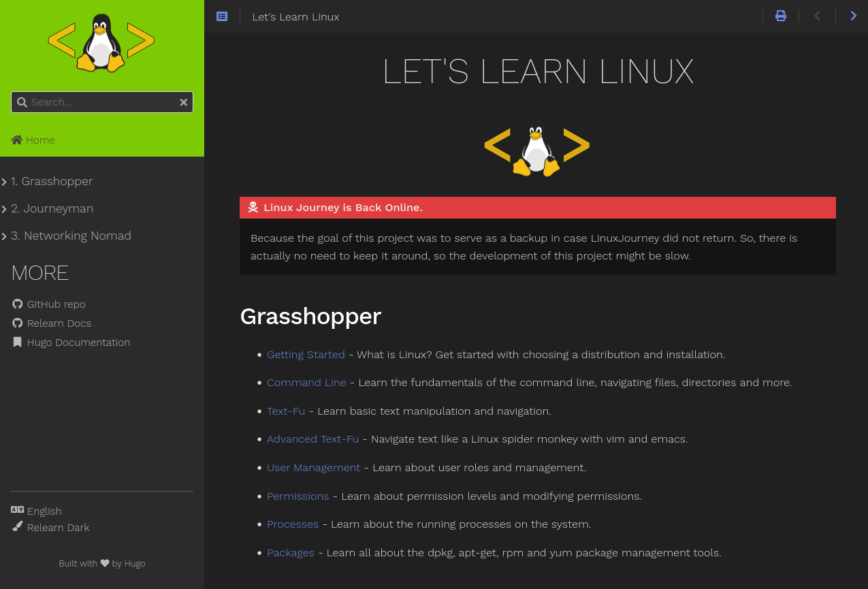868x589 pixels.
Task: Expand the 2. Journeyman chevron
Action: [x=4, y=209]
